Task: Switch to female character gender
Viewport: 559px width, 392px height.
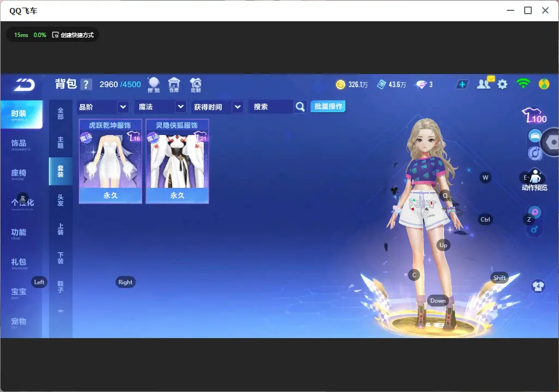Action: coord(535,212)
